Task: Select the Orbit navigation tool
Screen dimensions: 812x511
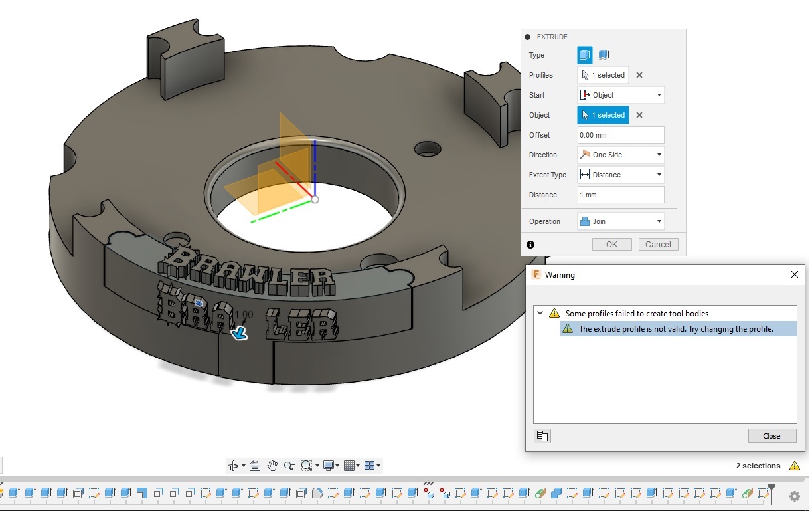Action: coord(233,466)
